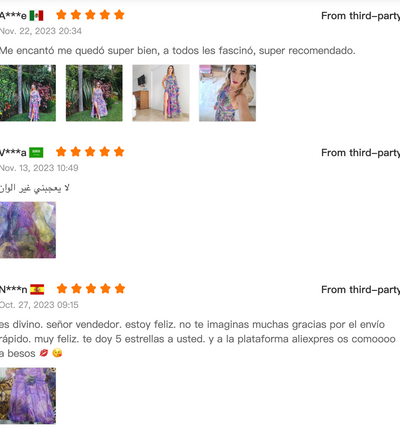Open N***n's purple dress photo
The height and width of the screenshot is (434, 400).
[x=28, y=396]
